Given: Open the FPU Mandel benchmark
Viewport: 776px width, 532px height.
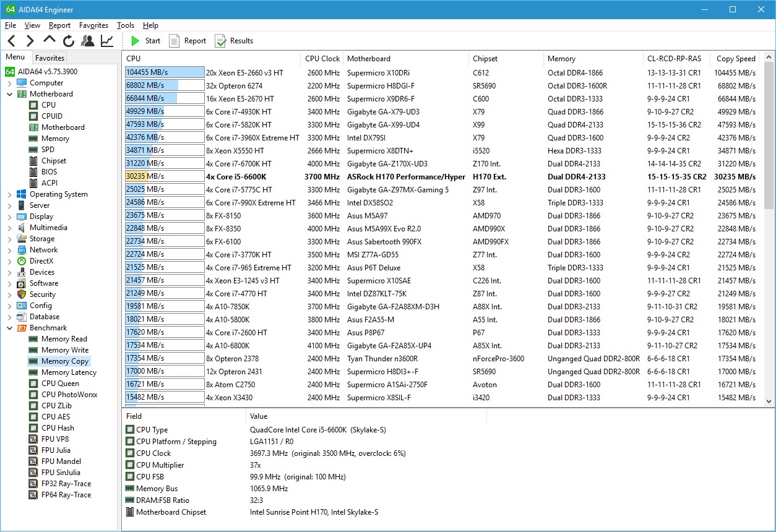Looking at the screenshot, I should pyautogui.click(x=61, y=461).
